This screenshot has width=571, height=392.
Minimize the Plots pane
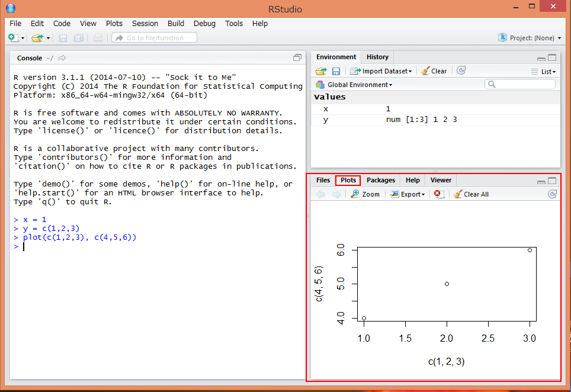pyautogui.click(x=541, y=181)
